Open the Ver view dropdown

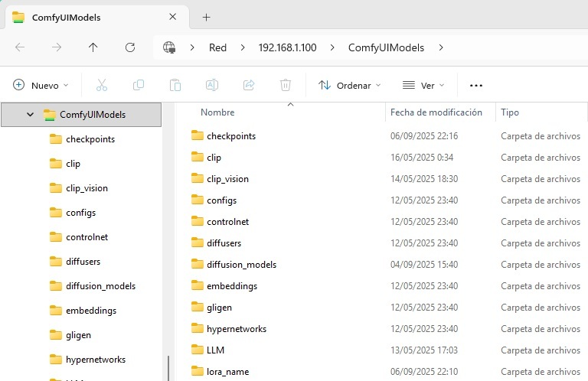point(423,86)
